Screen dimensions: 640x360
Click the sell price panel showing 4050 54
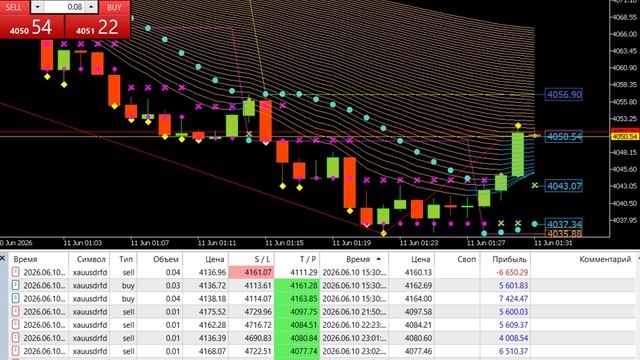pos(32,27)
